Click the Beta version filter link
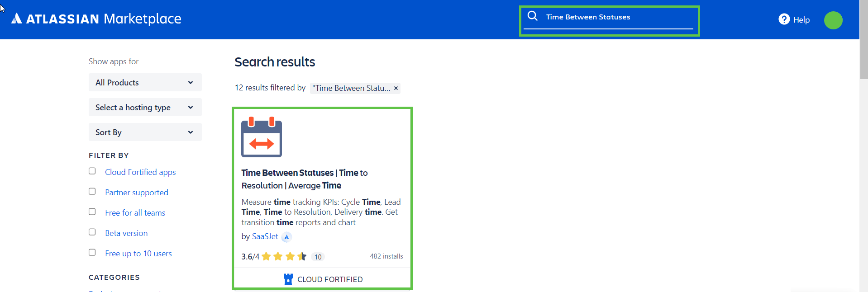Screen dimensions: 868x292 pos(126,233)
